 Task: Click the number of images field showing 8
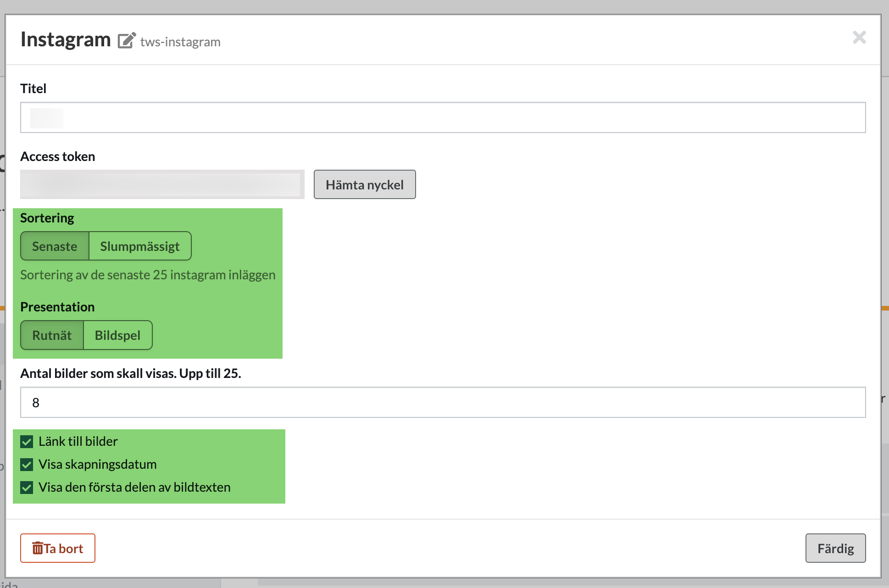click(x=443, y=402)
